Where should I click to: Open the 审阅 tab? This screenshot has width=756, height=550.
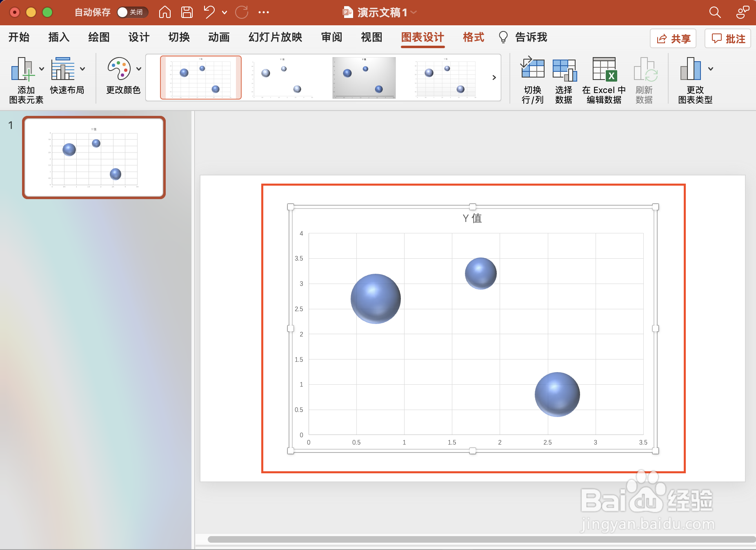coord(331,37)
